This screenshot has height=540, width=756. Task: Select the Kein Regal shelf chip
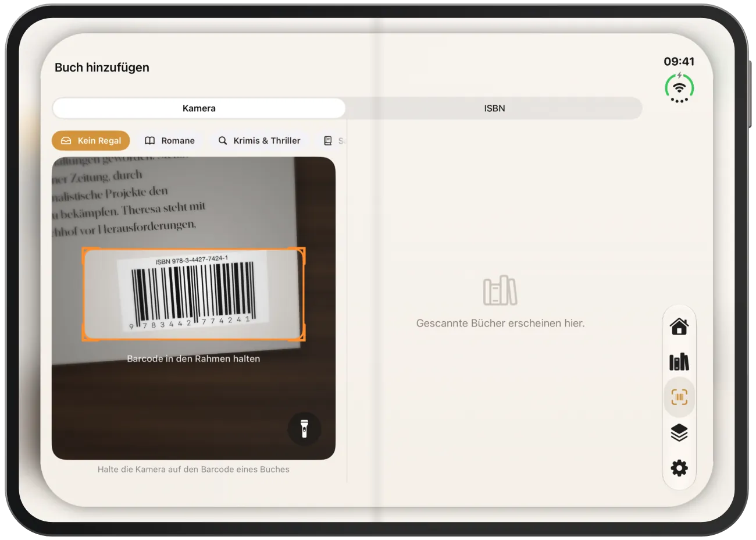tap(91, 141)
